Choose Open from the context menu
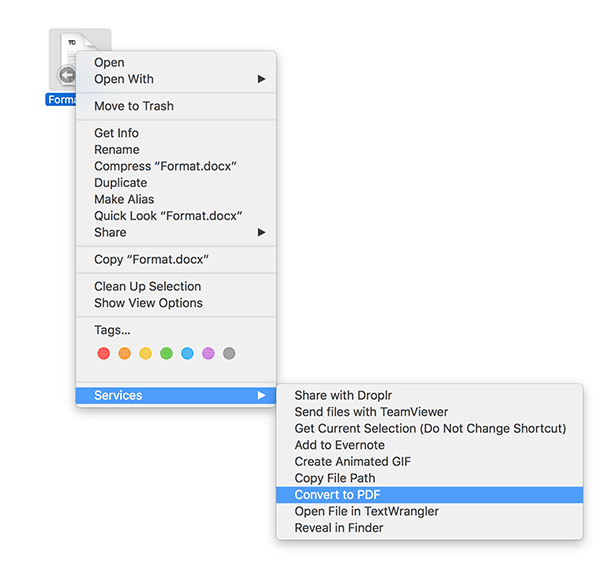 point(176,62)
